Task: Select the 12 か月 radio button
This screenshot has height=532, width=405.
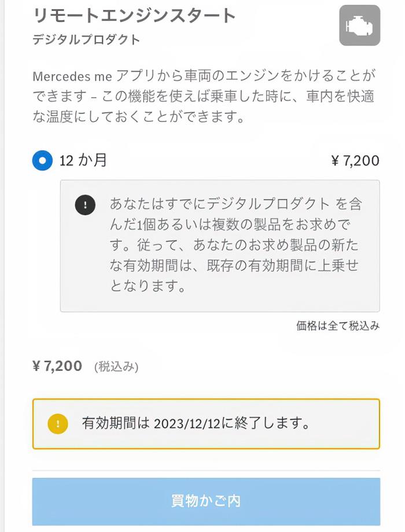Action: point(42,161)
